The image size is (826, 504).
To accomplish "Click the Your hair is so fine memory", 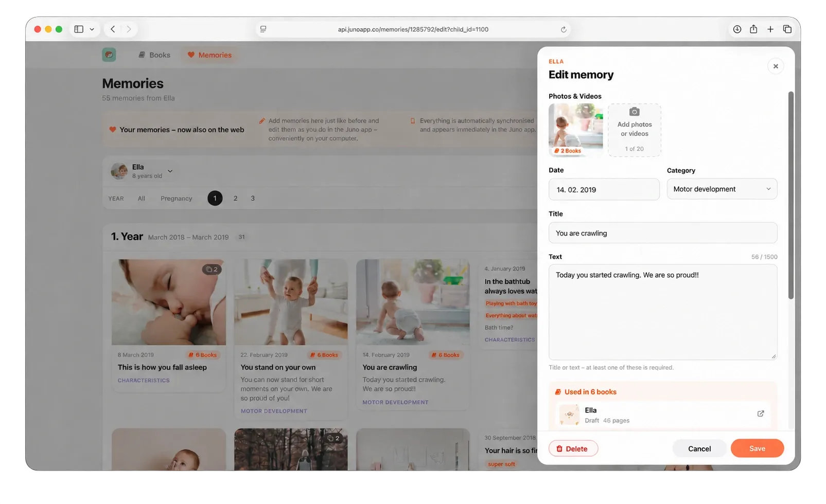I will pyautogui.click(x=511, y=451).
